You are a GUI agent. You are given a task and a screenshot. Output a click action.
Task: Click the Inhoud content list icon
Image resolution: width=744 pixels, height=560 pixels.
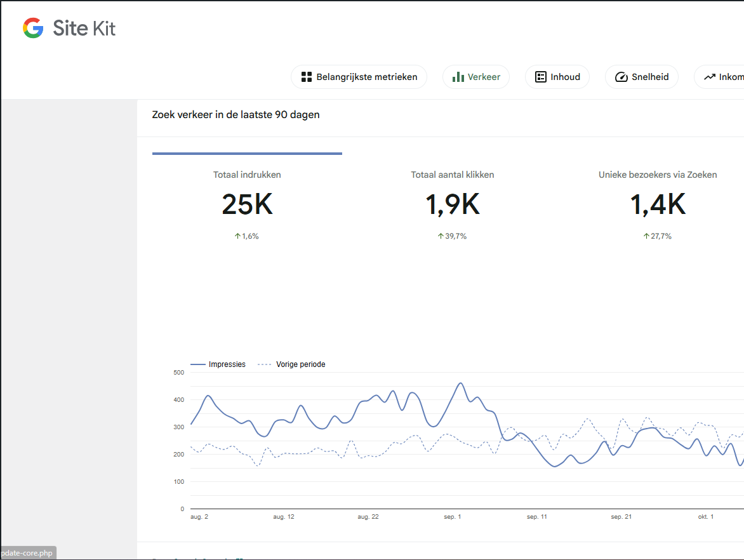point(541,77)
